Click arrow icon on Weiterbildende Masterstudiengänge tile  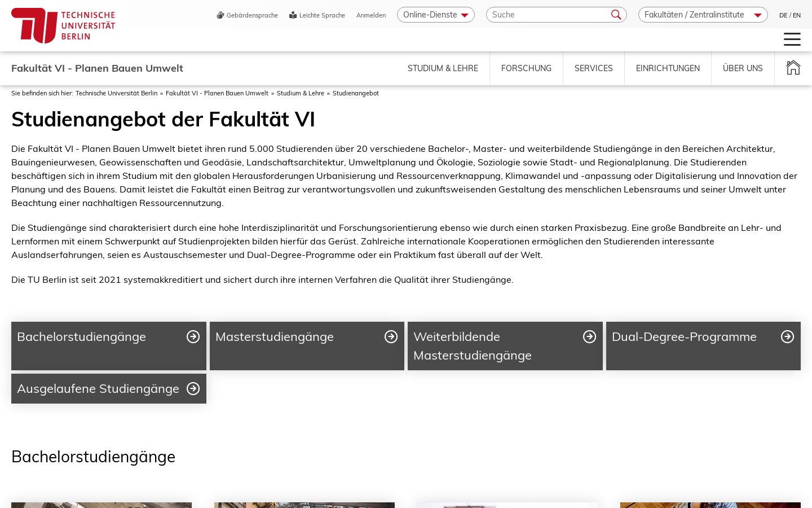(x=589, y=336)
